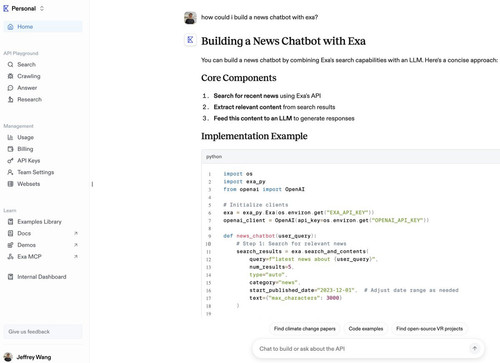Click the Search magnifier icon
The image size is (500, 363).
pyautogui.click(x=10, y=64)
